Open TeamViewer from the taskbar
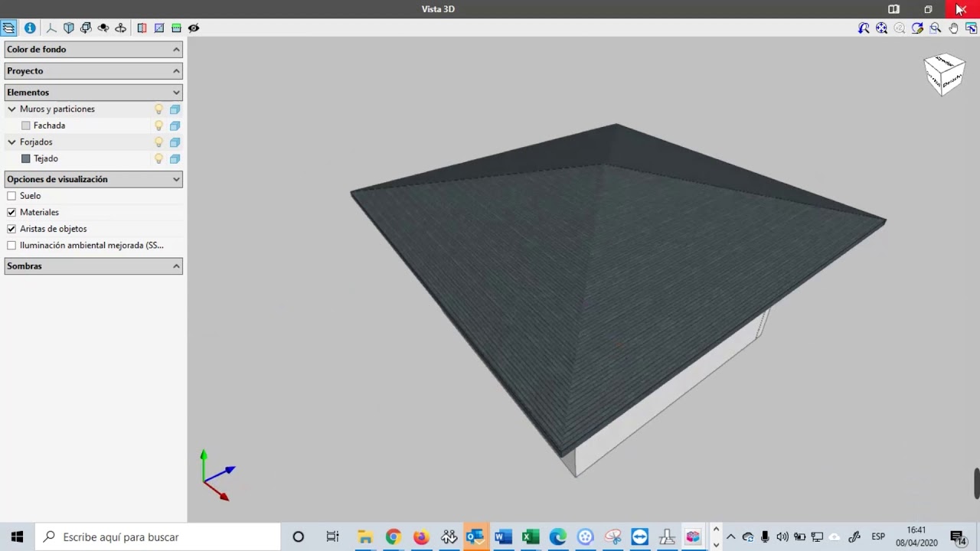 point(639,537)
